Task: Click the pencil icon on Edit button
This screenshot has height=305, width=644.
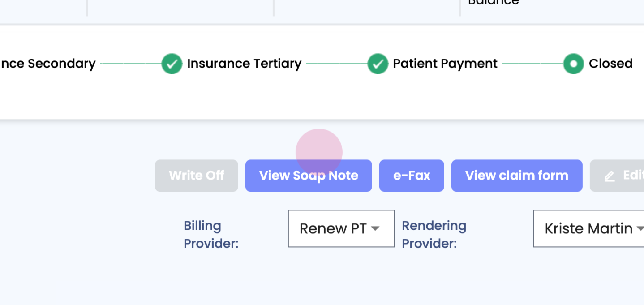Action: 609,176
